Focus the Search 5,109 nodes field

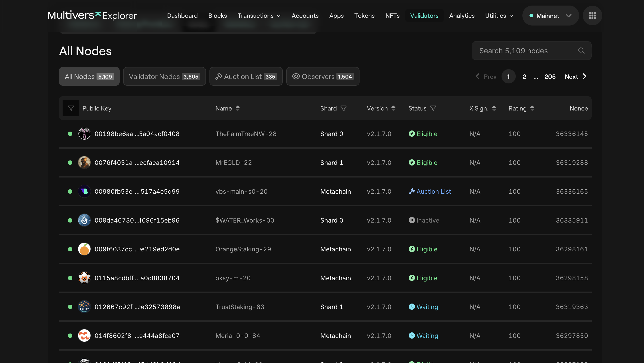coord(531,51)
